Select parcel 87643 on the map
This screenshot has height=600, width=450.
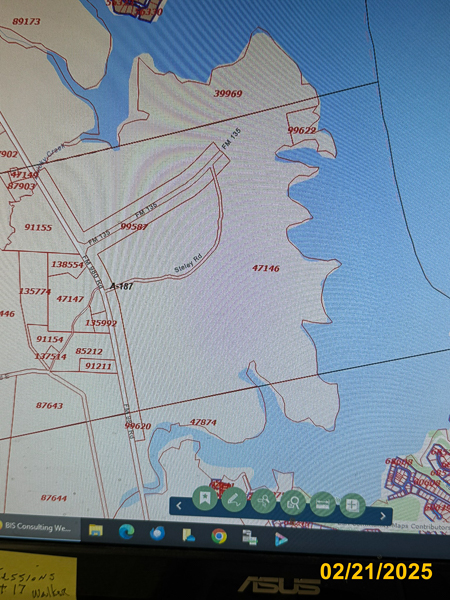[x=49, y=405]
